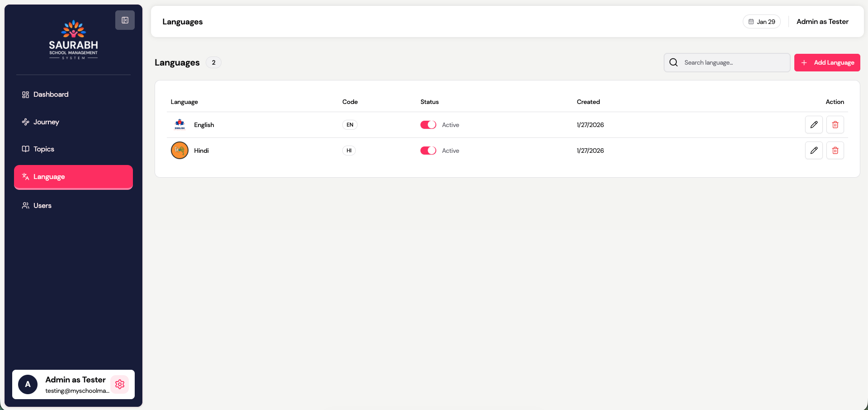Select Language in the sidebar
The height and width of the screenshot is (410, 868).
click(x=73, y=177)
